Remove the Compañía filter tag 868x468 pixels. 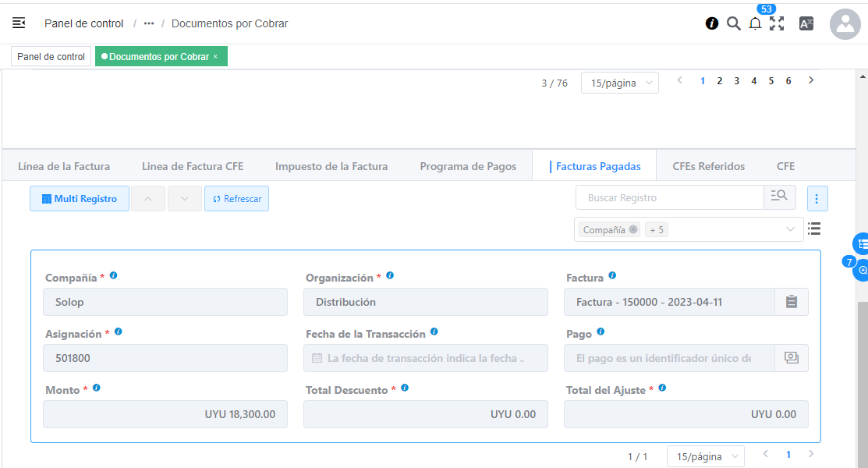point(633,230)
